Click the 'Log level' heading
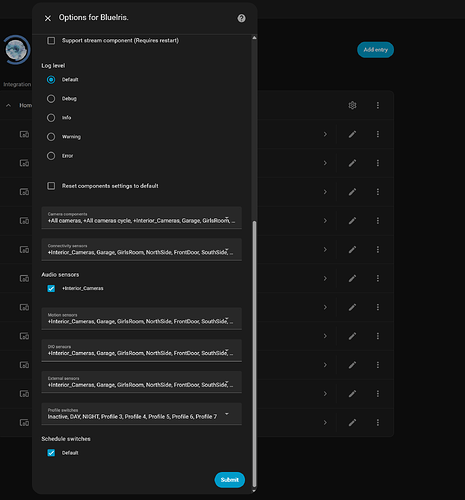This screenshot has width=465, height=500. coord(53,66)
